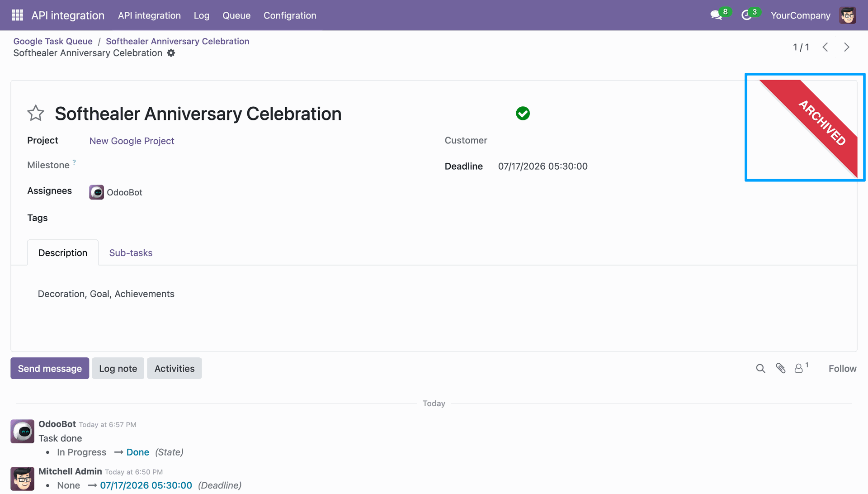Screen dimensions: 868x494
Task: Click the Send message button
Action: click(50, 368)
